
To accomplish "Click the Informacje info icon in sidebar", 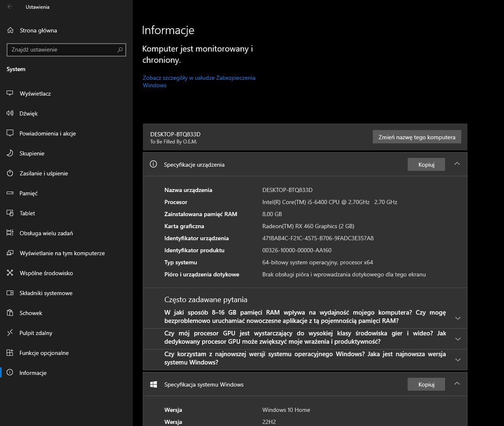I will 10,373.
